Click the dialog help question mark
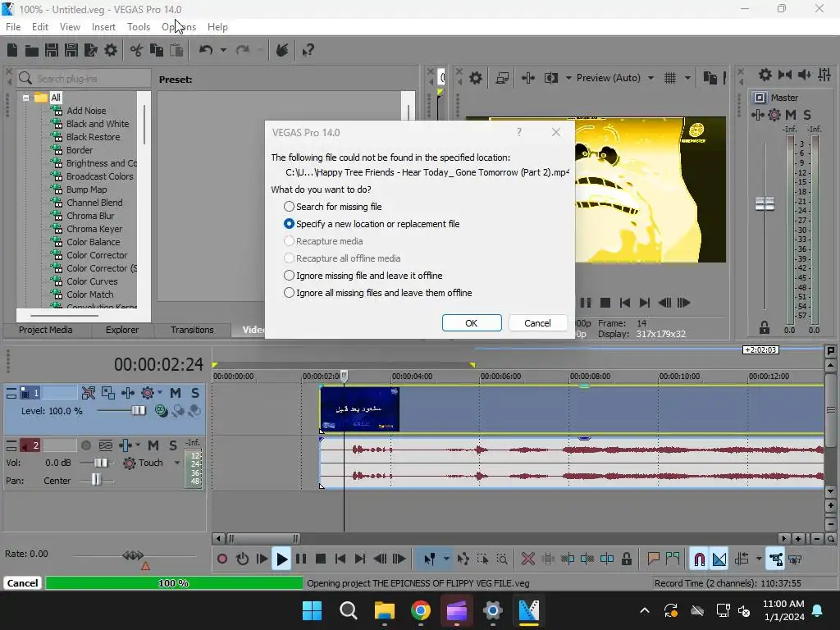840x630 pixels. point(519,132)
